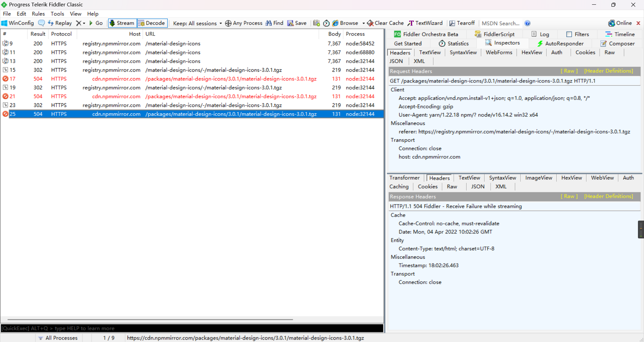Select session 15 redirect row

(x=192, y=70)
